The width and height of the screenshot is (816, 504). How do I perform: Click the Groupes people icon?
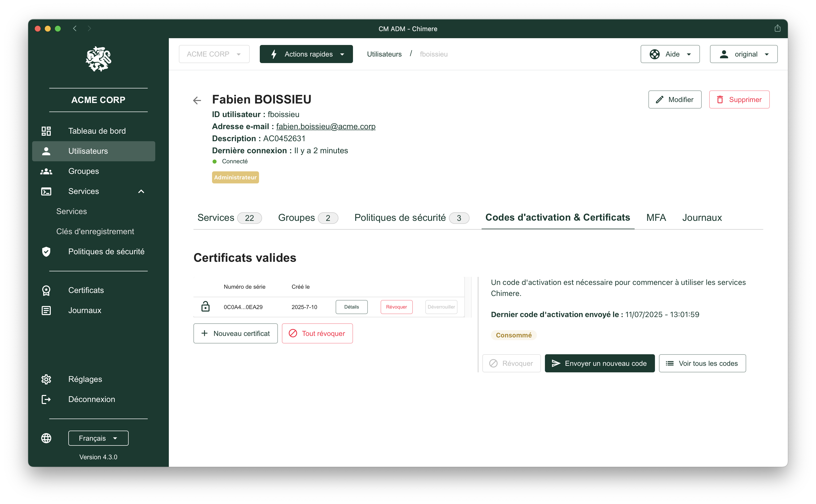46,171
